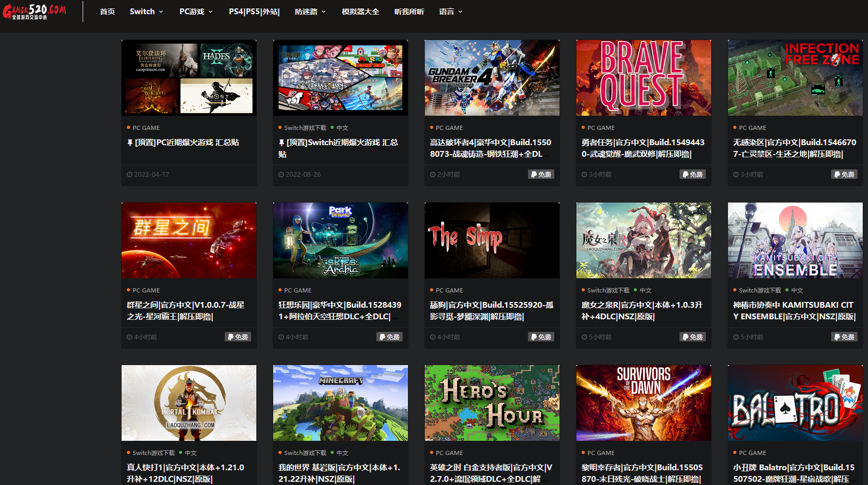Viewport: 868px width, 485px height.
Task: Open the Brave Quest cover image
Action: pyautogui.click(x=644, y=78)
